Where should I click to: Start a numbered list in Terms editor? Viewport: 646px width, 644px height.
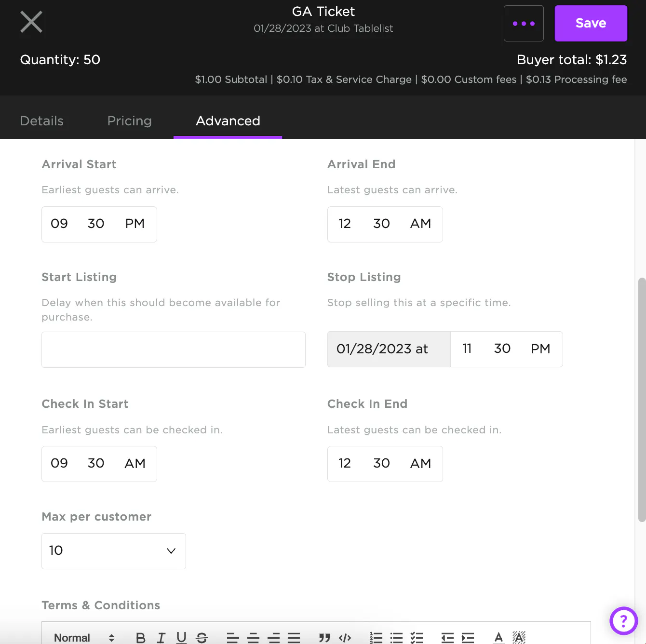point(376,638)
